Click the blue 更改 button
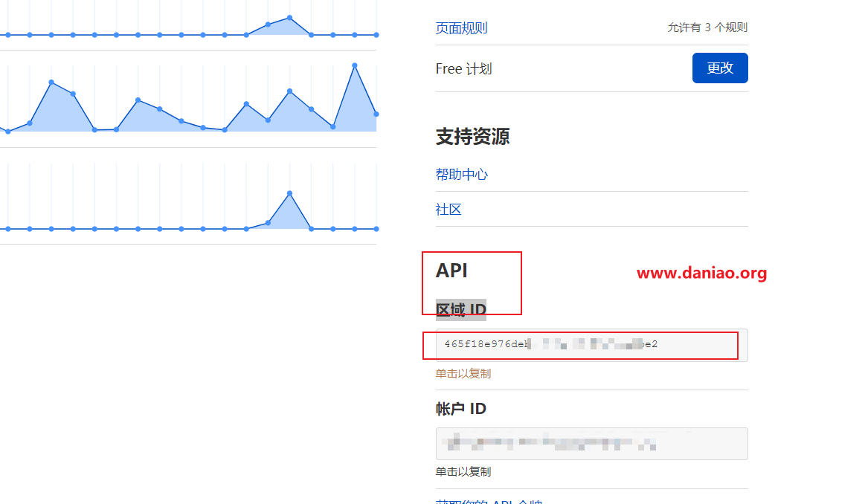 click(720, 68)
